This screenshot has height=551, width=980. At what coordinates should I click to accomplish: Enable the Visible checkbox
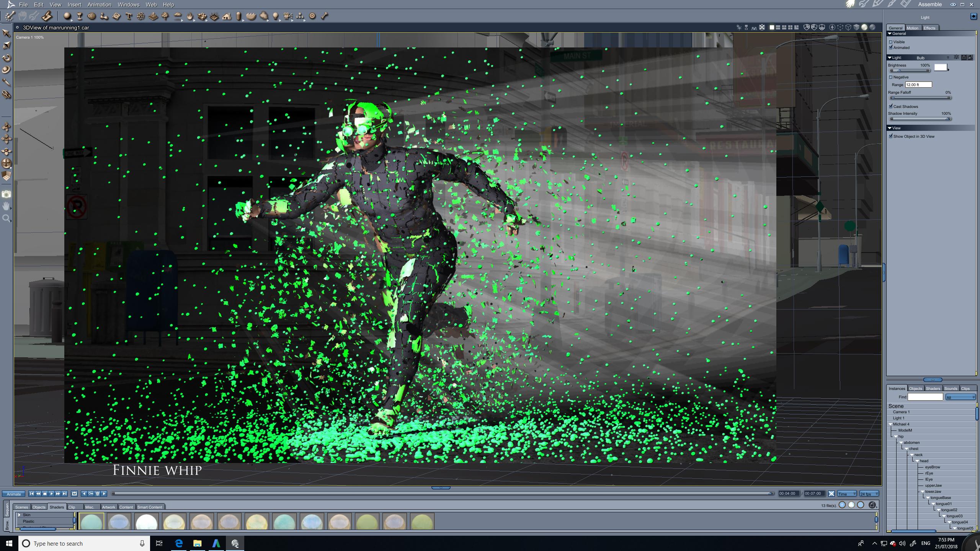[x=891, y=42]
